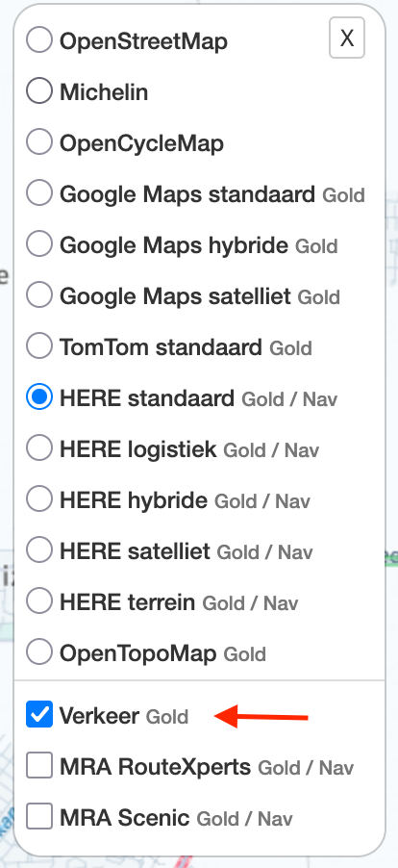Switch to Google Maps standaard
398x868 pixels.
[39, 192]
